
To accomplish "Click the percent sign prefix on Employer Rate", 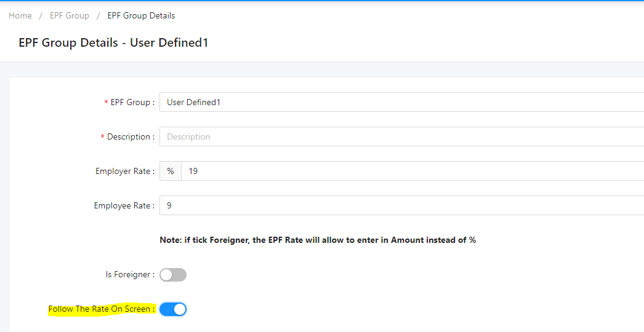I will tap(171, 171).
